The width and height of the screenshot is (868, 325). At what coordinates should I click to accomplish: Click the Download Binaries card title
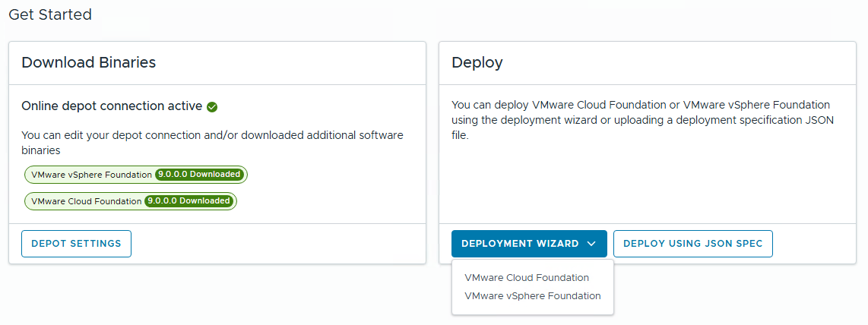(89, 63)
